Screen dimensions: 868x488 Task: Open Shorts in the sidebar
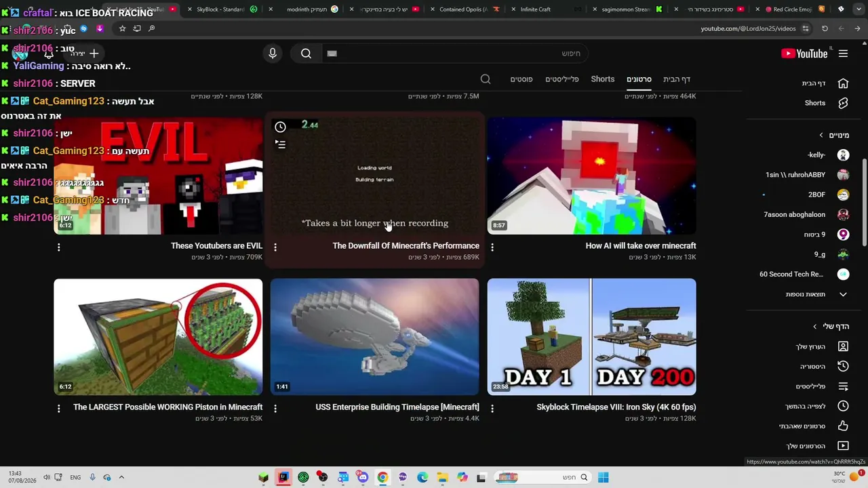[825, 103]
